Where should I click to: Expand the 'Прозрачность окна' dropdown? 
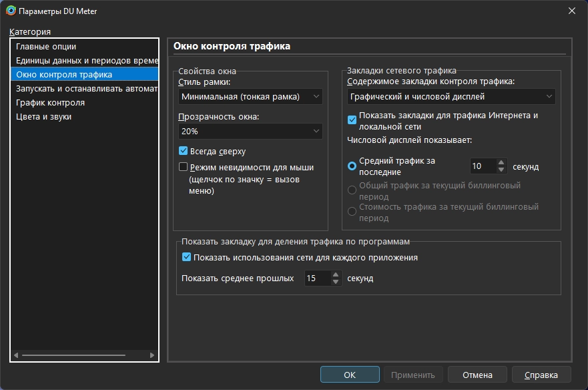pos(250,132)
